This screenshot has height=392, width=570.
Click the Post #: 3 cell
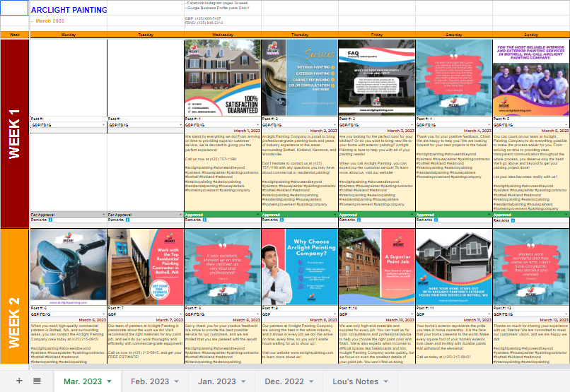(x=377, y=119)
